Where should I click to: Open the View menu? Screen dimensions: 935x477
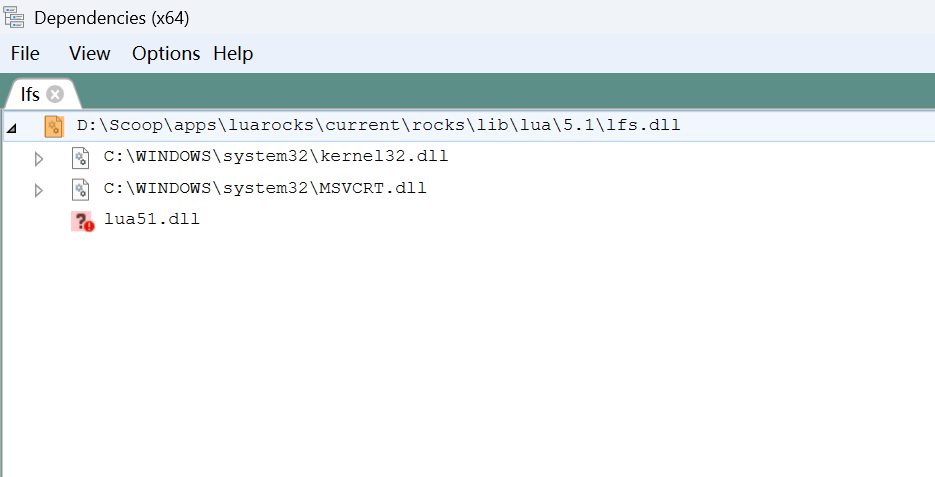click(x=90, y=53)
